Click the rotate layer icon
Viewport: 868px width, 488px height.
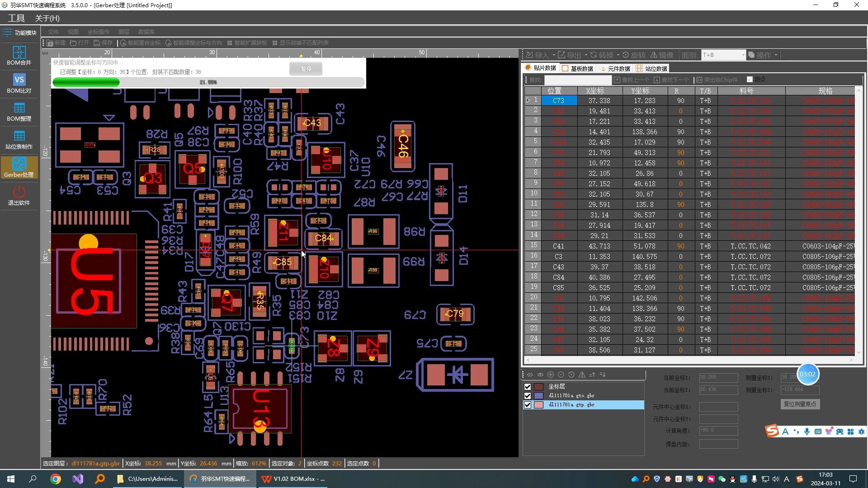pyautogui.click(x=571, y=375)
